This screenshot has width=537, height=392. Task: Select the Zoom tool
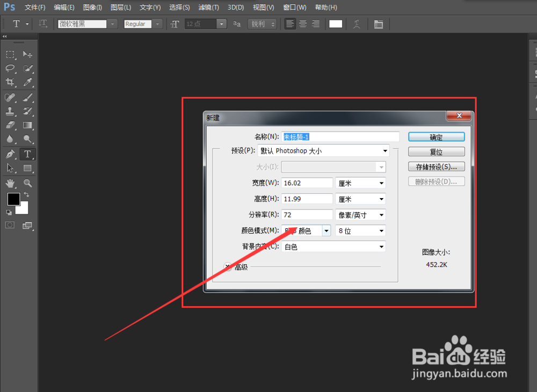coord(27,183)
